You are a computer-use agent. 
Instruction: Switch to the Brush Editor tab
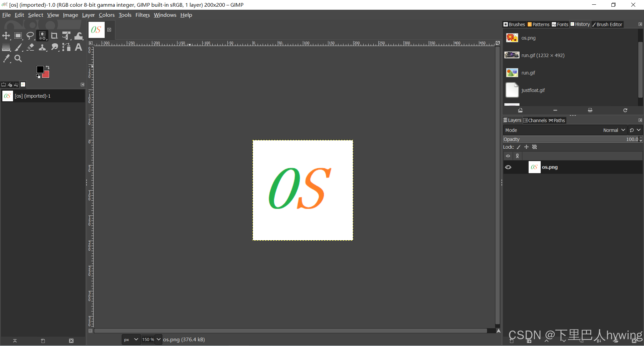(x=607, y=24)
